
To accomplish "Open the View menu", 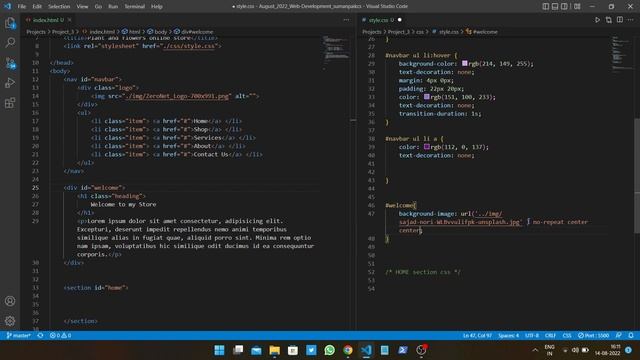I will pos(82,7).
